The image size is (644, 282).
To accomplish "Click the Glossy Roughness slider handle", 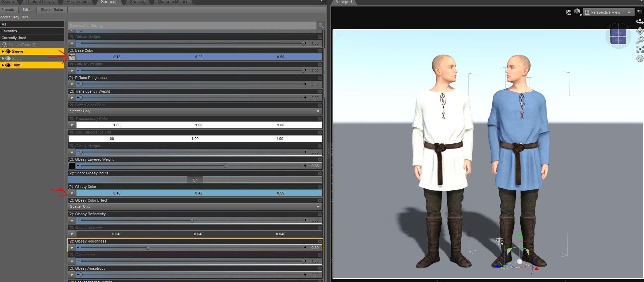I will point(148,248).
